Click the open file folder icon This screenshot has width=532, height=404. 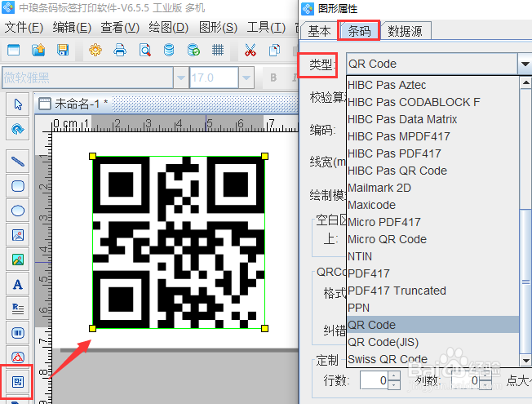(x=38, y=51)
